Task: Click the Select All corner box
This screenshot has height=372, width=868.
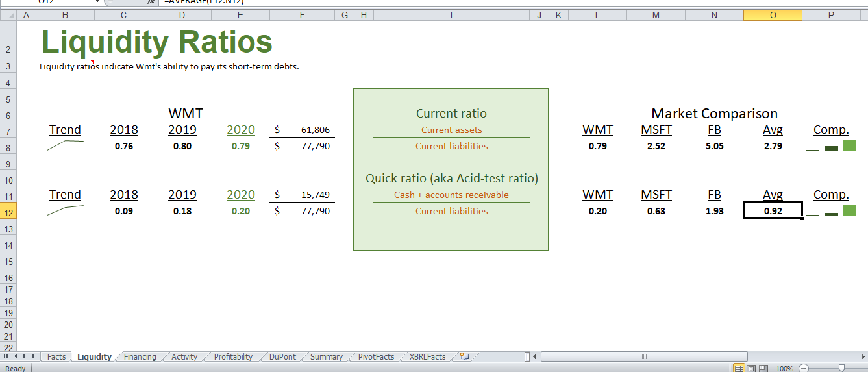Action: click(x=7, y=14)
